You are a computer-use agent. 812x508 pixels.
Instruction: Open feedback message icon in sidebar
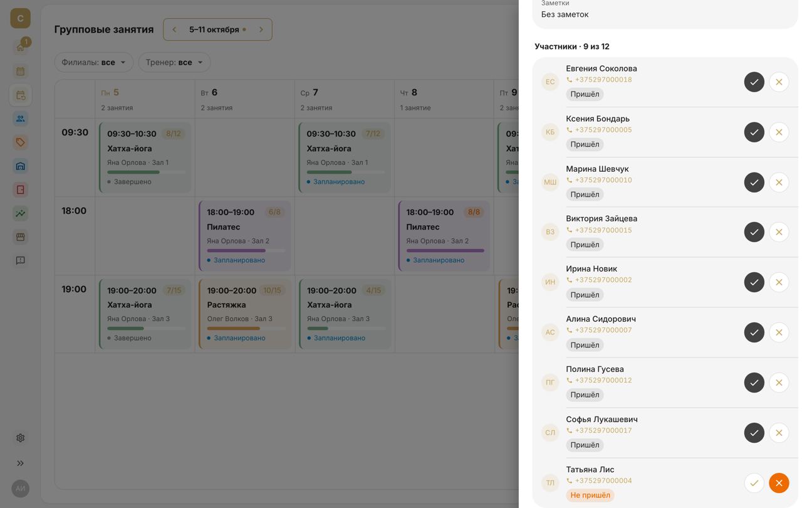(x=21, y=260)
